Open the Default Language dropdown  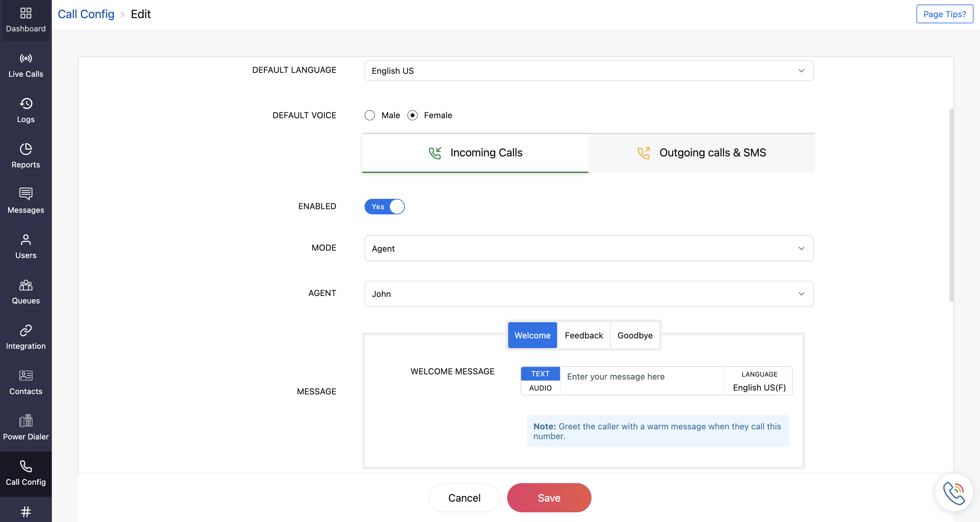click(x=588, y=71)
